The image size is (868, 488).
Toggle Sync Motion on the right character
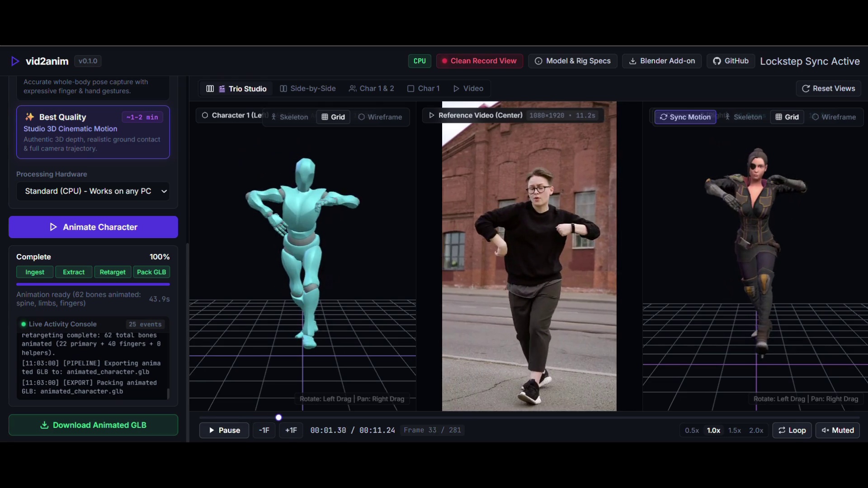click(685, 117)
